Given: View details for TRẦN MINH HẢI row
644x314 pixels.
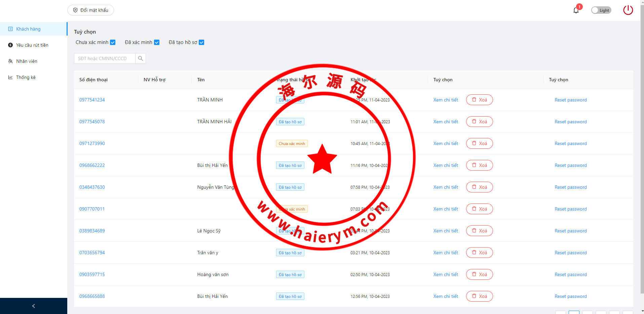Looking at the screenshot, I should point(446,122).
